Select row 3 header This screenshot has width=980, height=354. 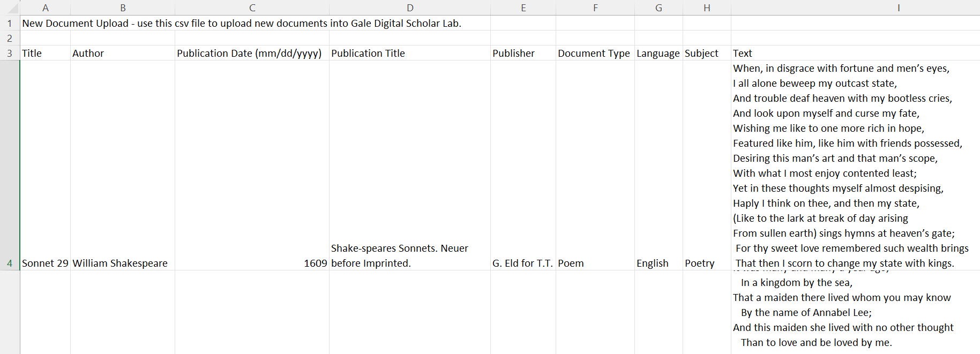10,53
